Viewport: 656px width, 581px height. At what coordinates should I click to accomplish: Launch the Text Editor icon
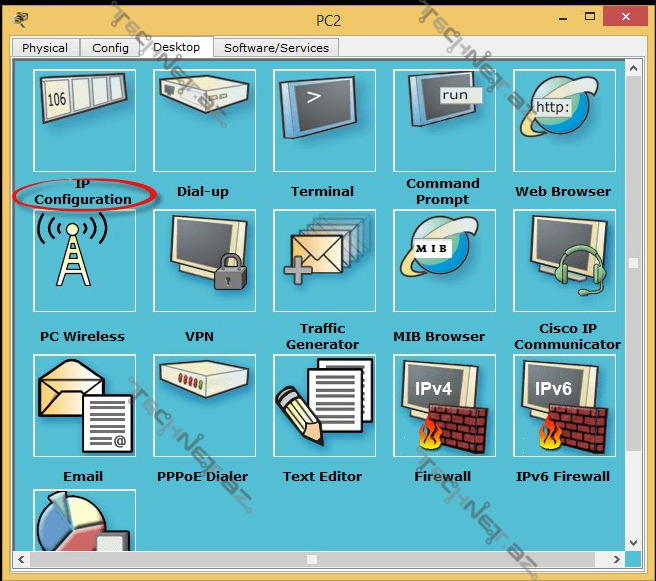[324, 404]
